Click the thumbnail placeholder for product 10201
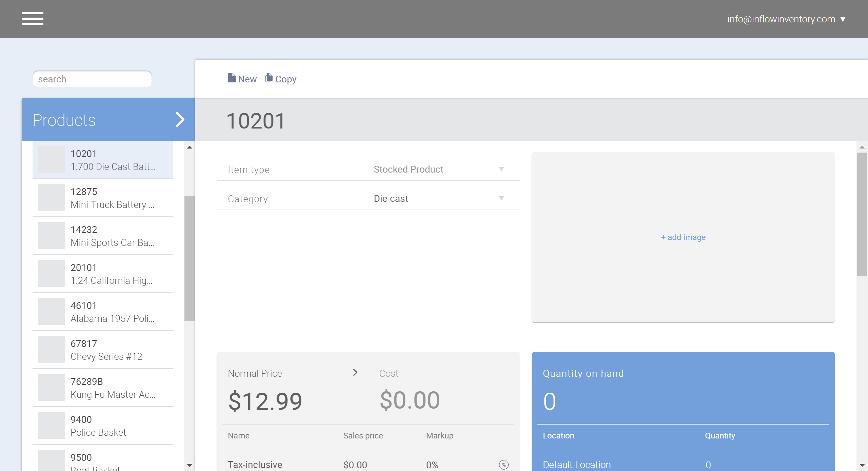This screenshot has height=471, width=868. coord(51,159)
